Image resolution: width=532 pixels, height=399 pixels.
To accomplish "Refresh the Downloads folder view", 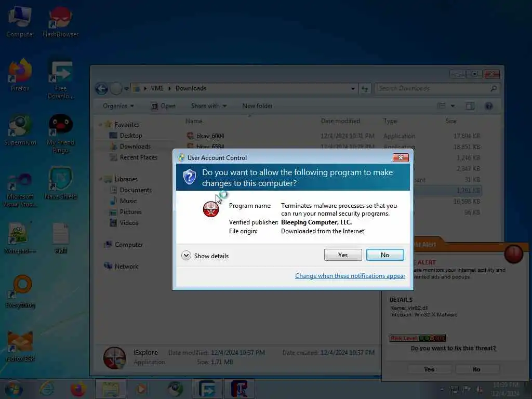I will point(365,88).
